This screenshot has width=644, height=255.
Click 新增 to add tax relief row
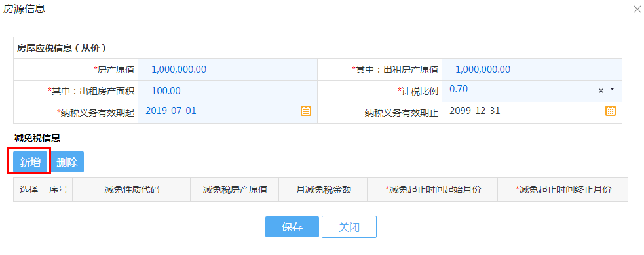point(30,162)
